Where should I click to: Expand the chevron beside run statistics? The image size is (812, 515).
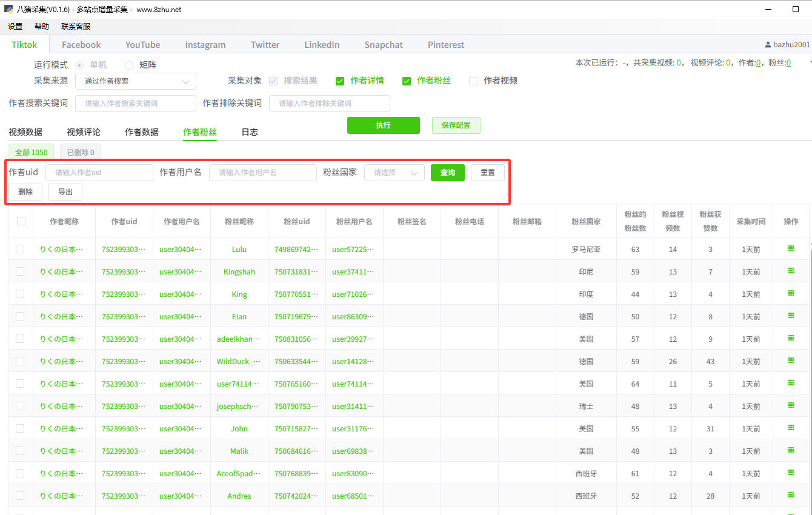[x=810, y=62]
